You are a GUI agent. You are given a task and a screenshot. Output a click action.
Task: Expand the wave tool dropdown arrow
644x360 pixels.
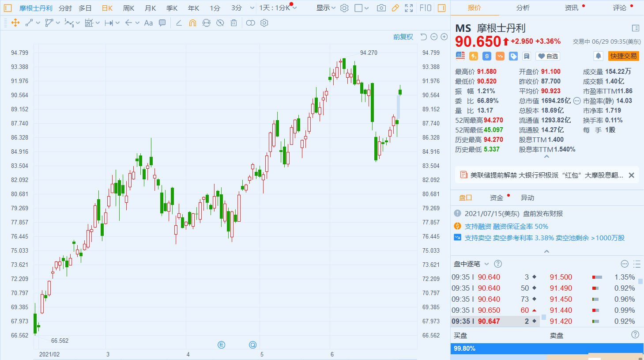(x=78, y=23)
